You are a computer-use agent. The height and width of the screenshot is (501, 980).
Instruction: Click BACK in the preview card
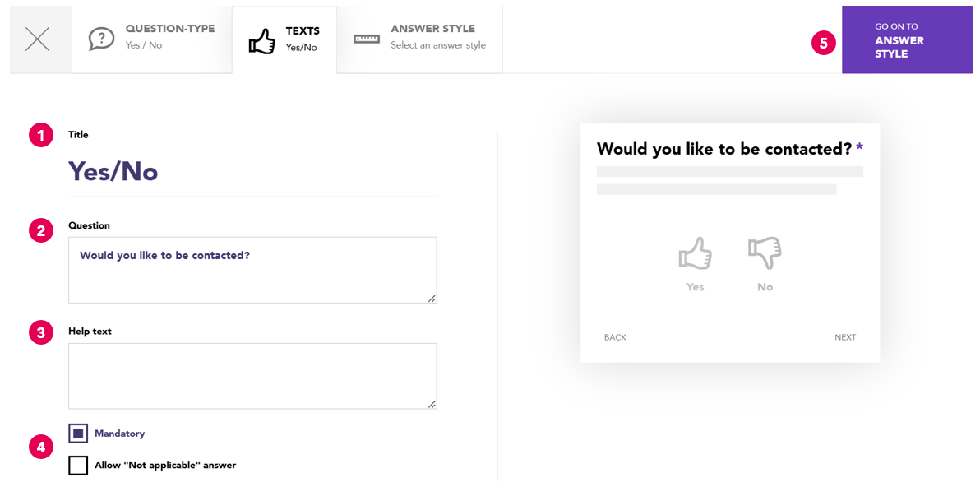[x=615, y=337]
